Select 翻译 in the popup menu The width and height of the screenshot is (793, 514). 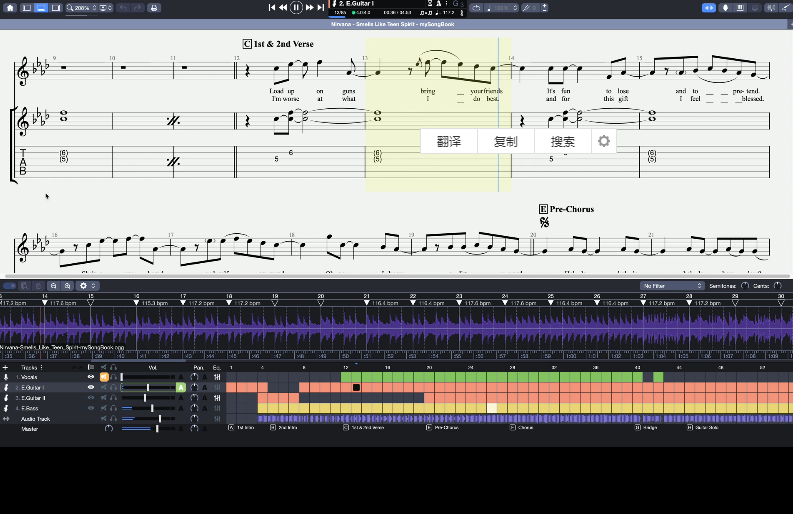449,141
